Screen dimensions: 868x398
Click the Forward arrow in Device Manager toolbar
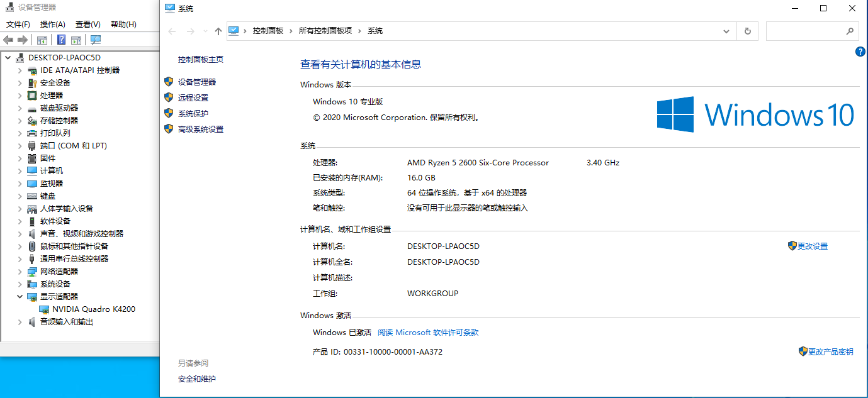tap(23, 40)
